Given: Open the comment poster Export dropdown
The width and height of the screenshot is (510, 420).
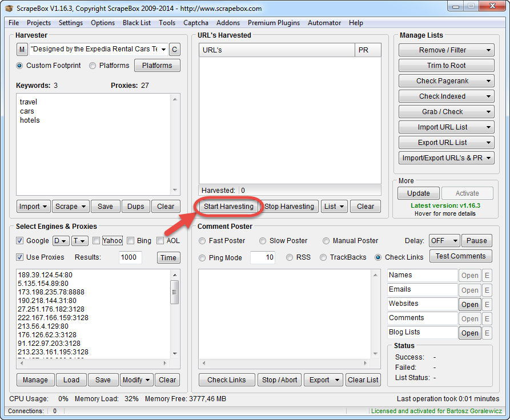Looking at the screenshot, I should coord(323,379).
